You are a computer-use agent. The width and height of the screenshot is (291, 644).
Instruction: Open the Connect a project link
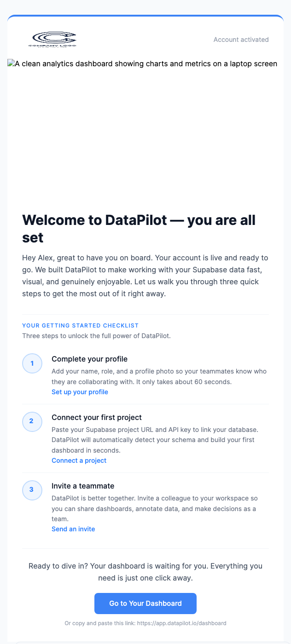tap(79, 460)
